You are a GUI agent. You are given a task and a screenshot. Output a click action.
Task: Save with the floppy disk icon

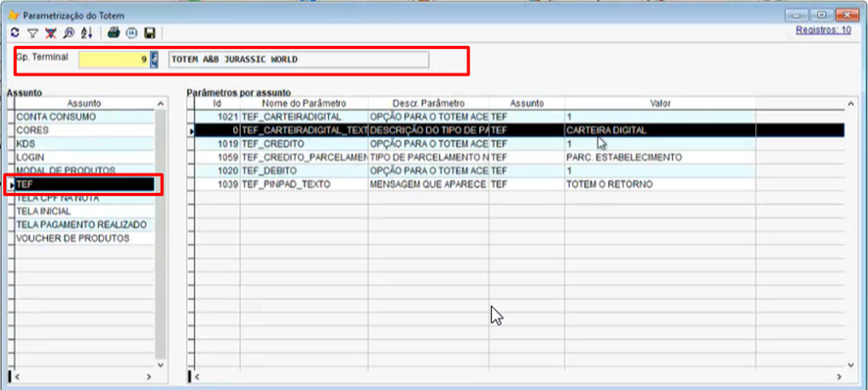(x=150, y=33)
